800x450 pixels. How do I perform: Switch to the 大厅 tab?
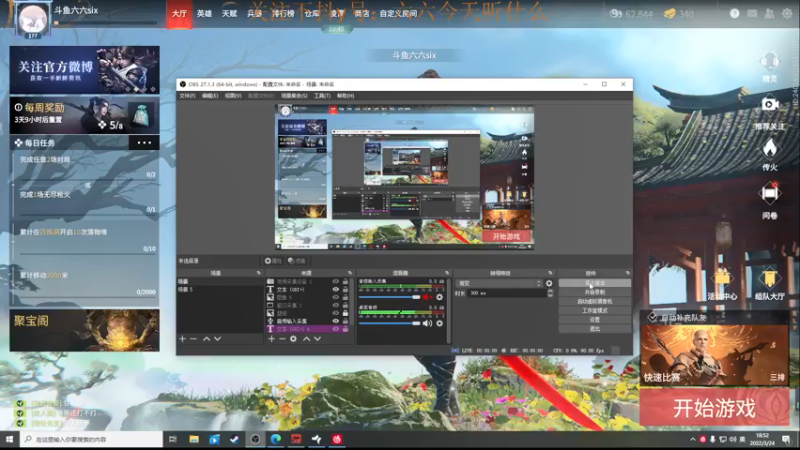coord(179,14)
